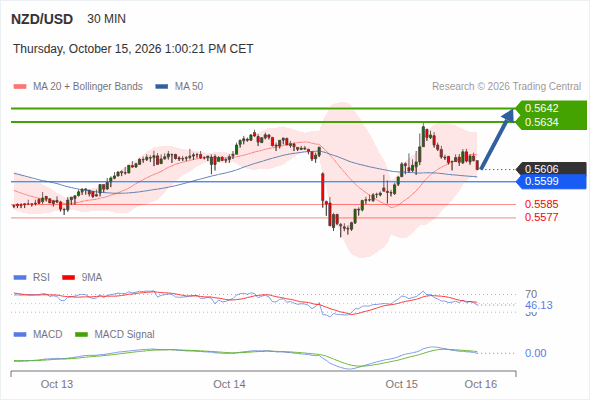Click the green MACD Signal swatch
This screenshot has width=590, height=400.
click(81, 335)
